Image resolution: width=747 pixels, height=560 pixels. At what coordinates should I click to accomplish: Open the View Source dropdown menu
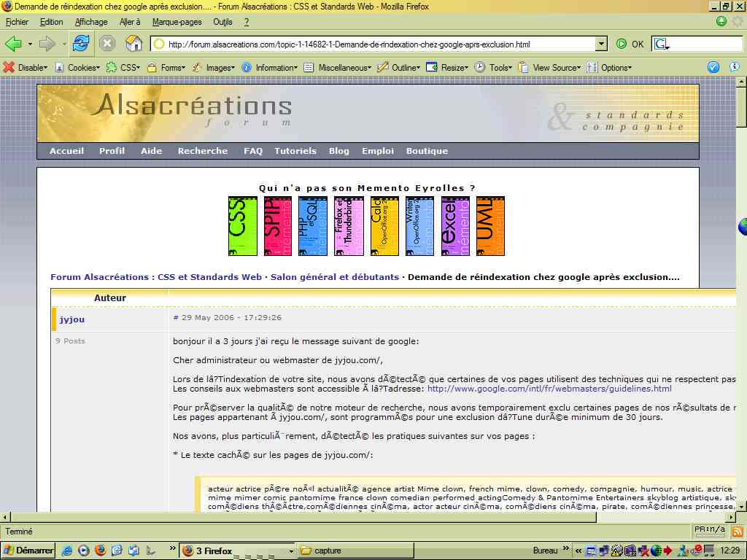coord(550,68)
